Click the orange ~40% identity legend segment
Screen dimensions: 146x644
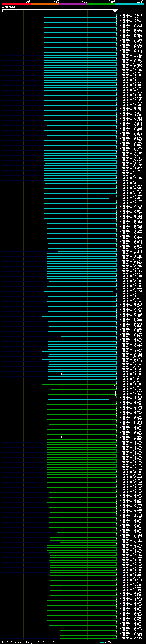(x=45, y=4)
